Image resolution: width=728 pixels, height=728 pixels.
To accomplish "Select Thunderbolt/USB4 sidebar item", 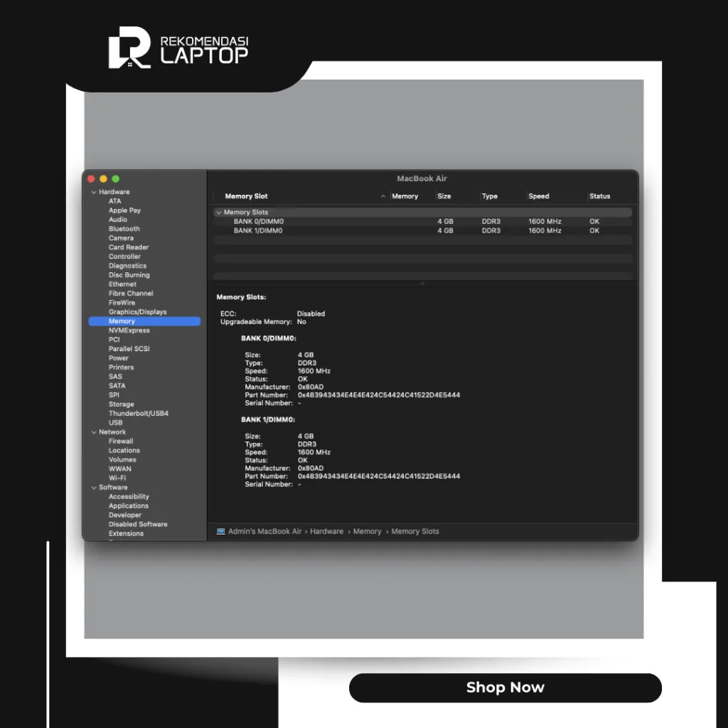I will coord(138,414).
